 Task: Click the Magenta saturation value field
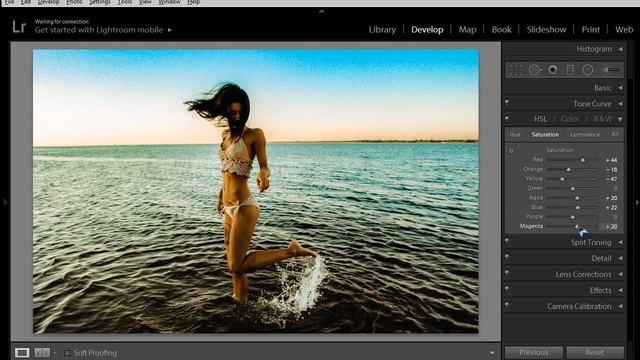[x=611, y=227]
